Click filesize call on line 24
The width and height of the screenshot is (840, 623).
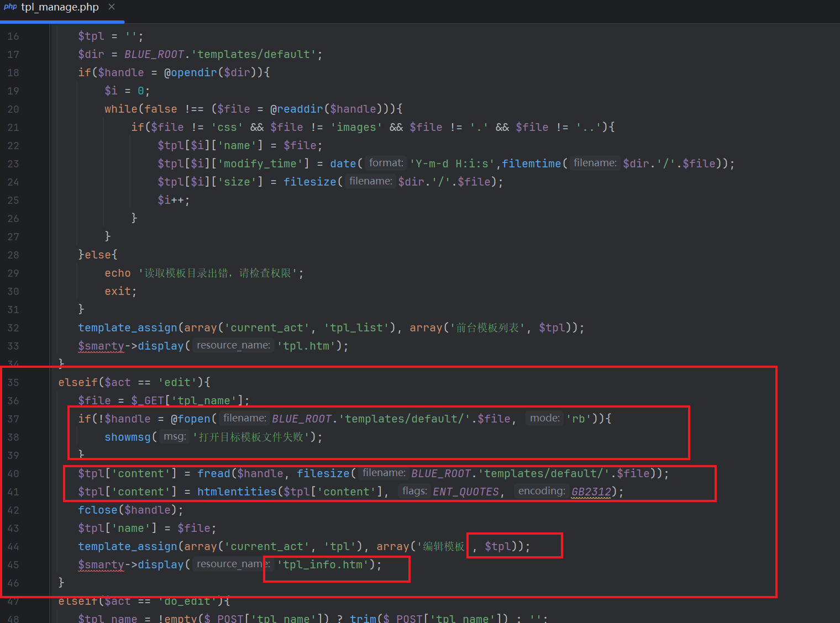click(310, 182)
